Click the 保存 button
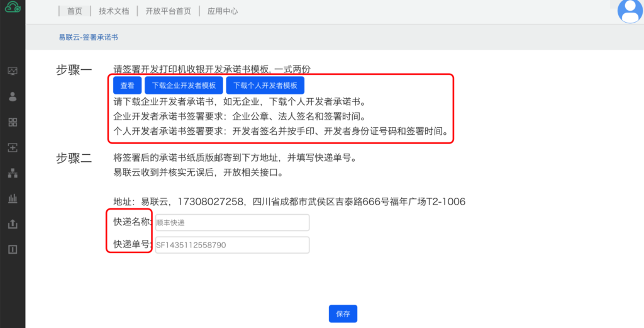Screen dimensions: 644x328 pos(343,314)
